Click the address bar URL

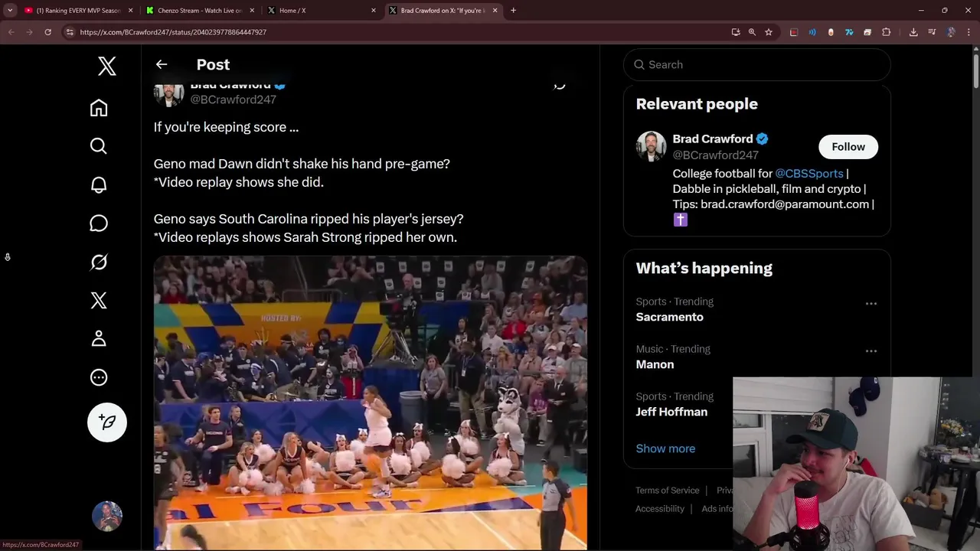pos(173,32)
